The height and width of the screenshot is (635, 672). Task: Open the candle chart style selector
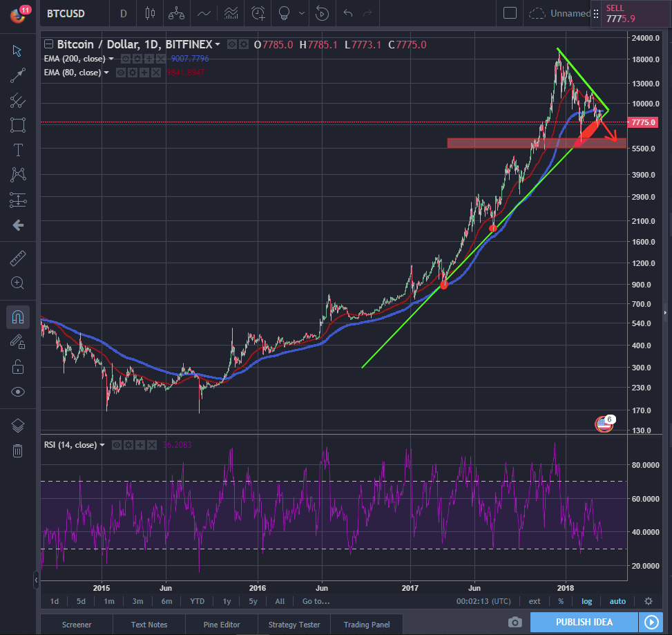[x=150, y=13]
